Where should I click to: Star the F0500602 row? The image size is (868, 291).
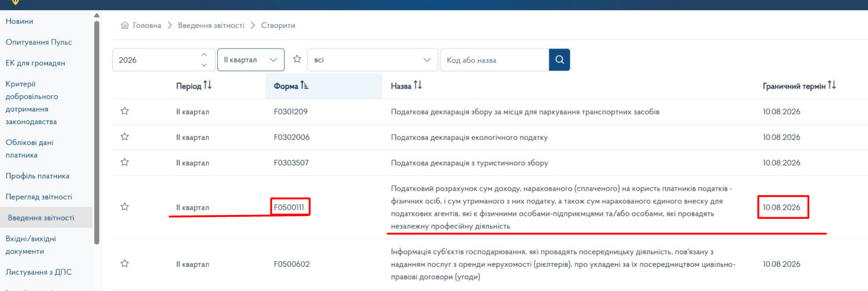coord(125,264)
